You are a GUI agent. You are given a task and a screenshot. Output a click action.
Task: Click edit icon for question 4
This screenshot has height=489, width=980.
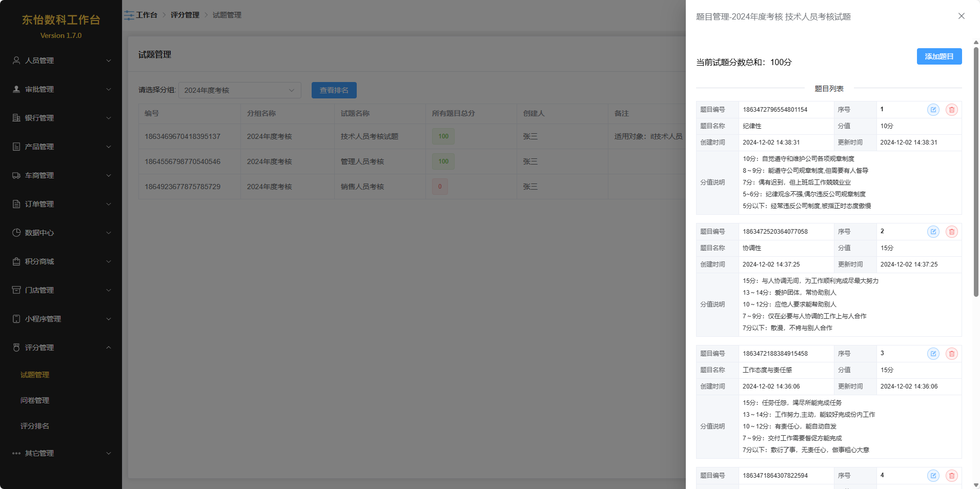coord(933,476)
